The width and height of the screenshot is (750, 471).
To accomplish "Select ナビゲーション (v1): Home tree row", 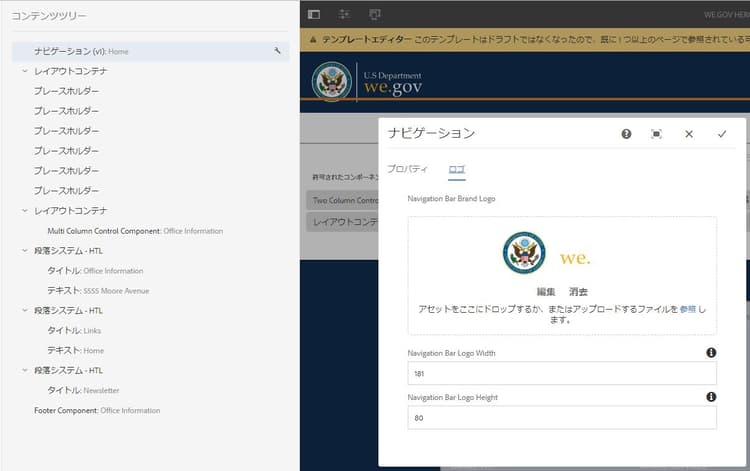I will click(150, 51).
